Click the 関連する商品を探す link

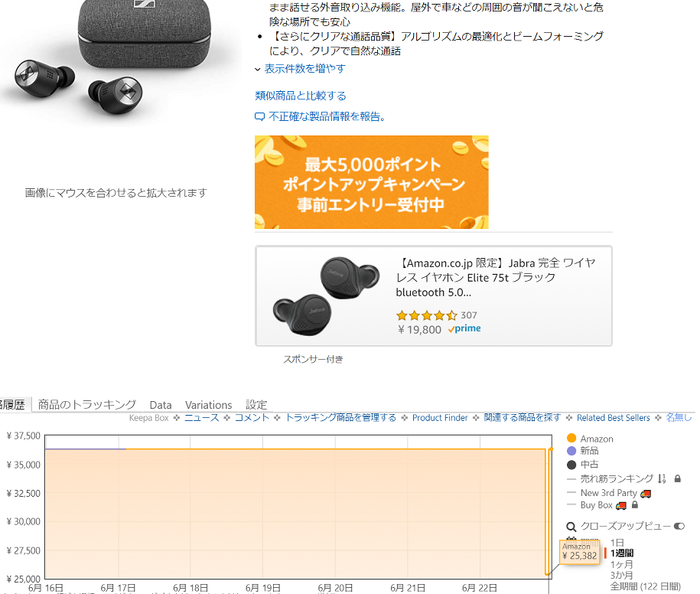(x=523, y=418)
